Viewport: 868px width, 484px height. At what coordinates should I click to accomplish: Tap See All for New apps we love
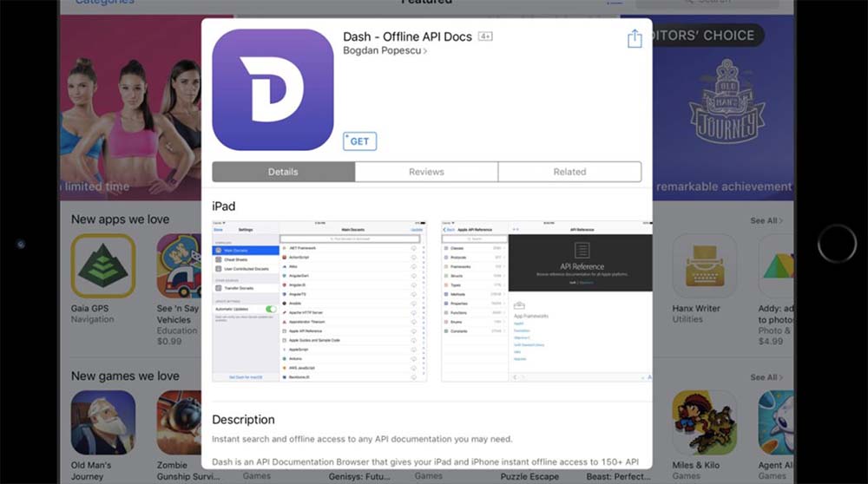coord(766,220)
